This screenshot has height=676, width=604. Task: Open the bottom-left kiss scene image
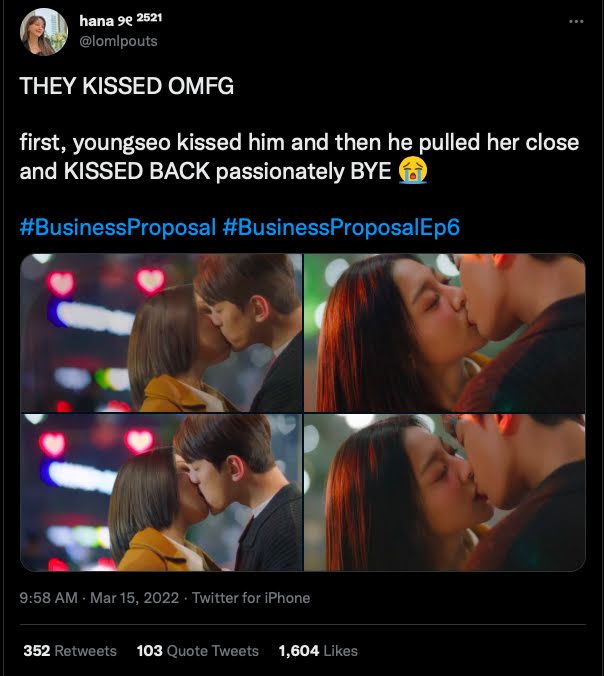click(x=161, y=492)
